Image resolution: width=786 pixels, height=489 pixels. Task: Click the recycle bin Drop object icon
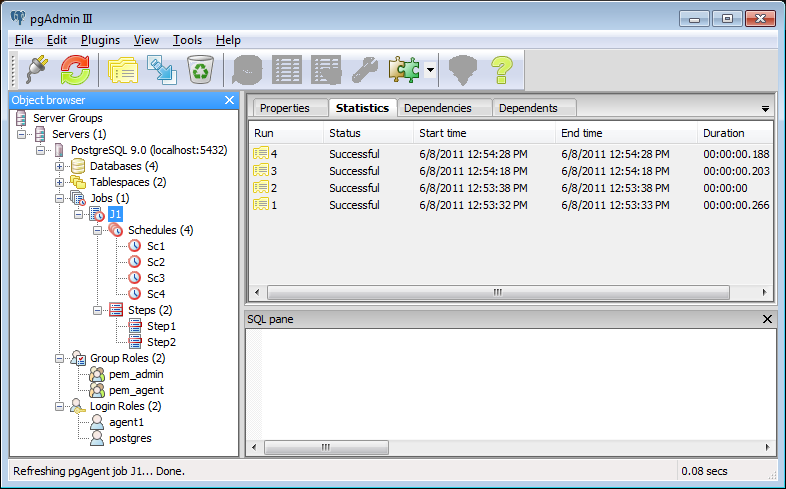point(201,70)
